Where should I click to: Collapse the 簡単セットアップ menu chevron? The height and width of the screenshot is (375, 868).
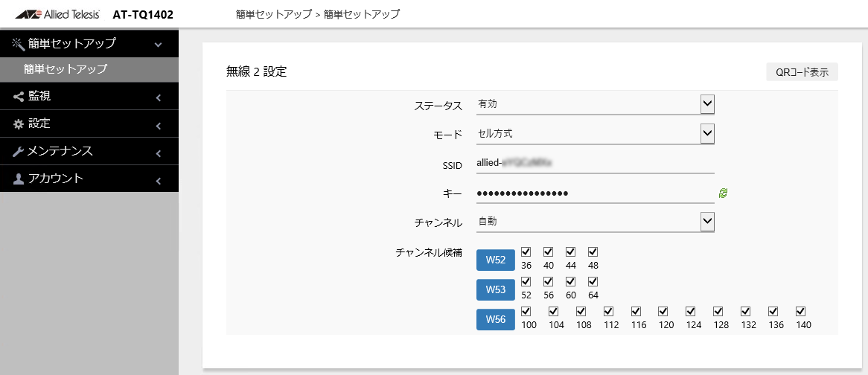(x=159, y=44)
